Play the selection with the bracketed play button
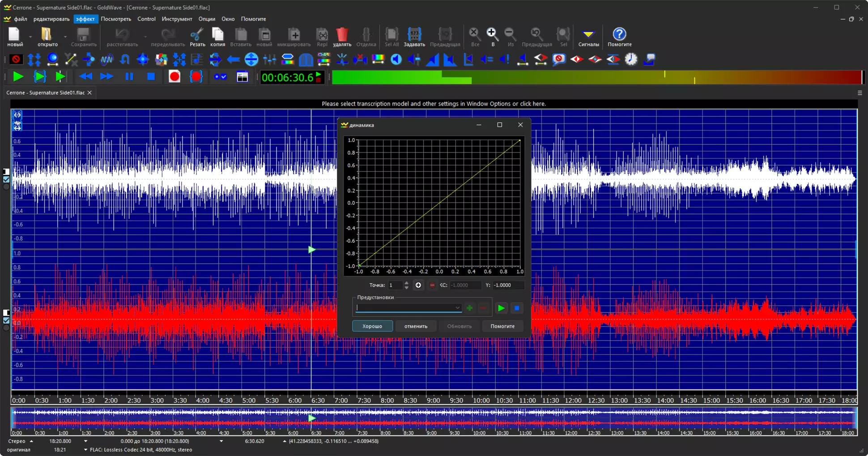The height and width of the screenshot is (456, 868). pyautogui.click(x=39, y=77)
